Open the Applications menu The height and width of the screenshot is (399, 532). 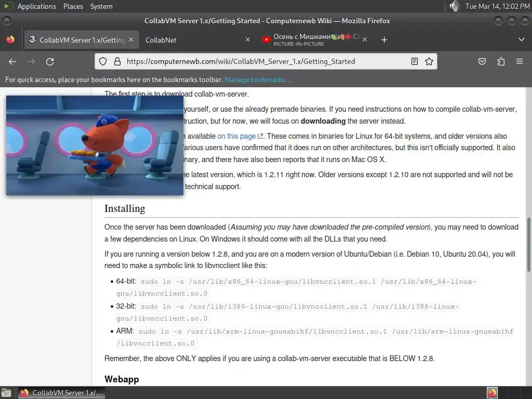[37, 6]
